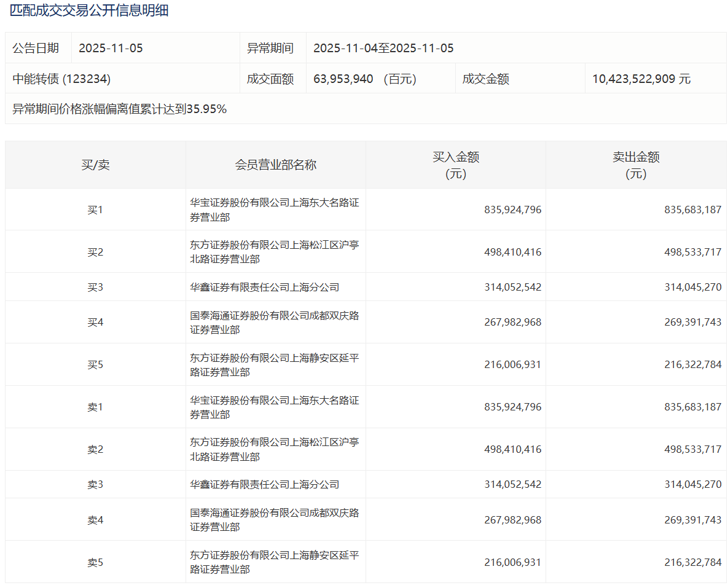Screen dimensions: 728x588
Task: Click the 异常期间 date range value
Action: [383, 48]
